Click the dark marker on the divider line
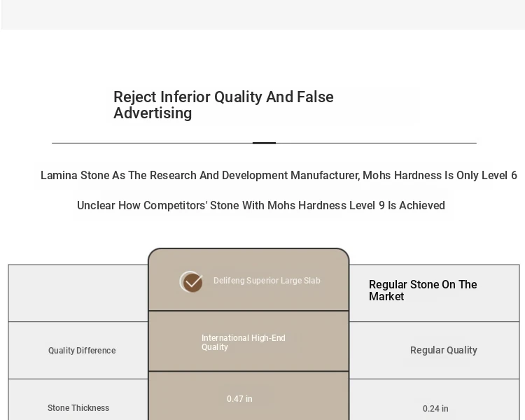 point(264,143)
